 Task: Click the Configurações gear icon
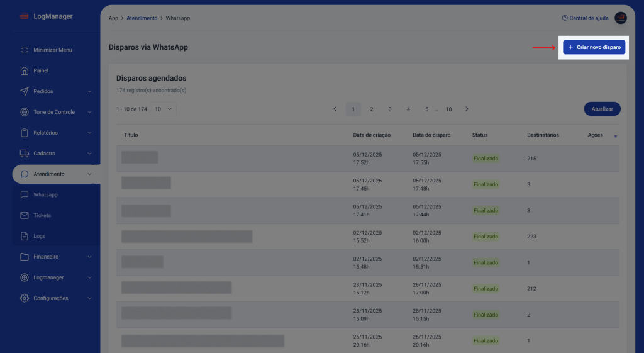(x=25, y=298)
